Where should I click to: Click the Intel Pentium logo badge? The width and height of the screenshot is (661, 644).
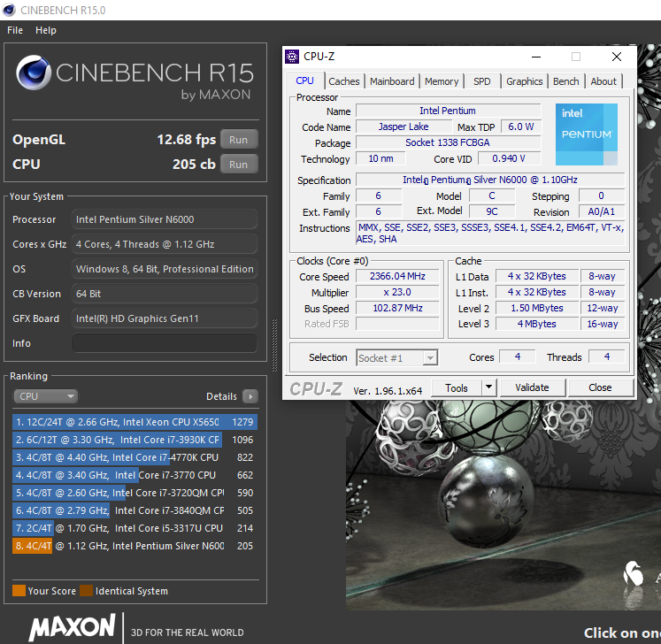point(587,134)
